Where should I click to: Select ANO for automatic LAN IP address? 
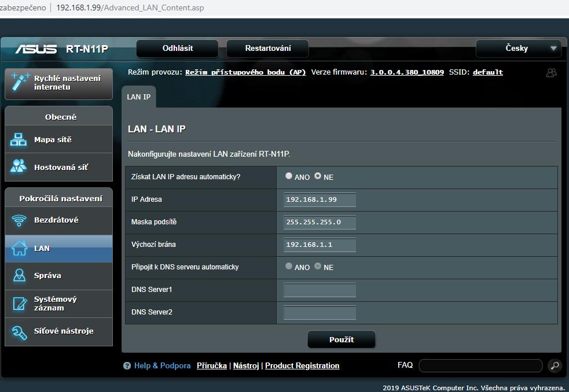pyautogui.click(x=289, y=176)
